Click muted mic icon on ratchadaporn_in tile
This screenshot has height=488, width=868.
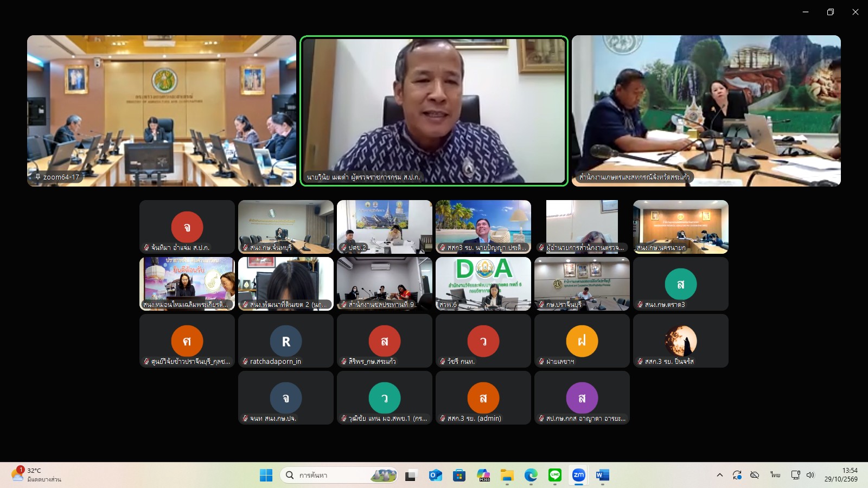(245, 361)
